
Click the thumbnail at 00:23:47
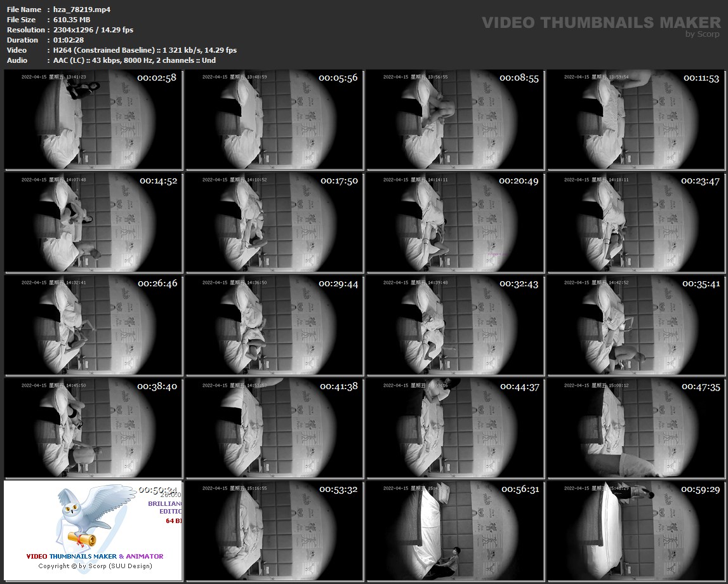tap(636, 222)
